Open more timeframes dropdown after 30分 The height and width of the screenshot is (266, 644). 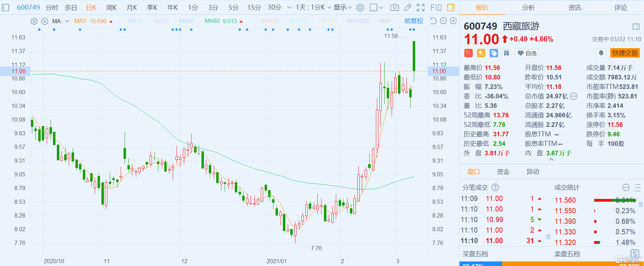[289, 7]
